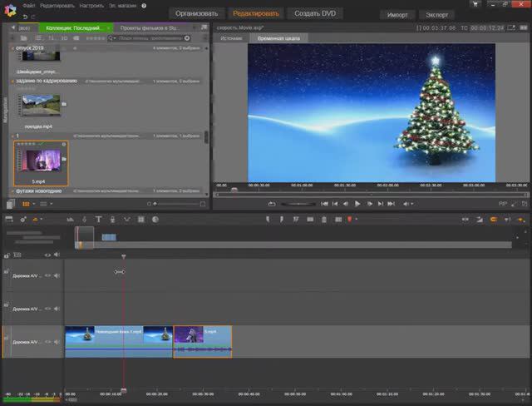The height and width of the screenshot is (406, 532).
Task: Click the undo arrow icon
Action: pyautogui.click(x=25, y=17)
